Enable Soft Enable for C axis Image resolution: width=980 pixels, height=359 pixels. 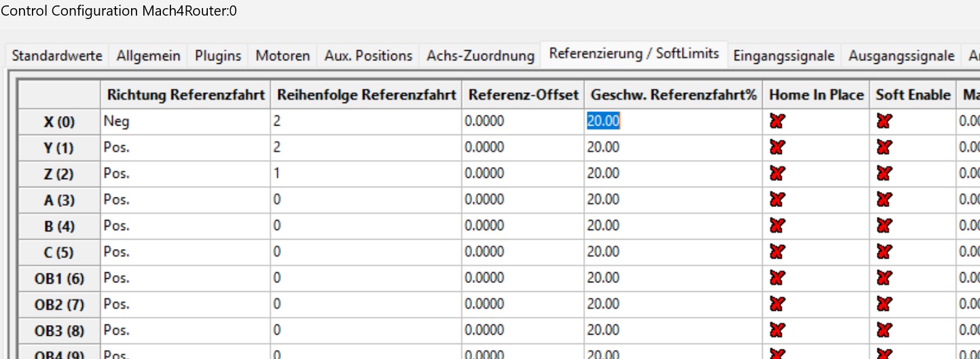884,252
